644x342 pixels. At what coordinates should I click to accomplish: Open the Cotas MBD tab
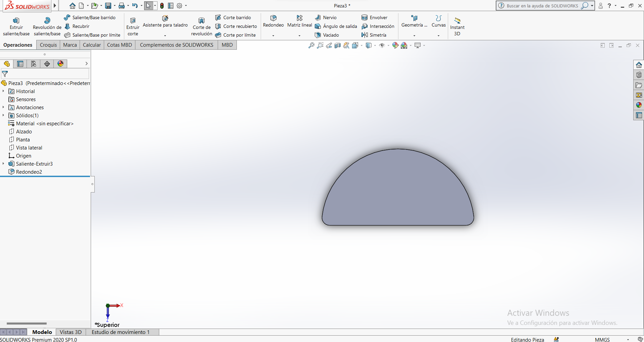tap(119, 45)
